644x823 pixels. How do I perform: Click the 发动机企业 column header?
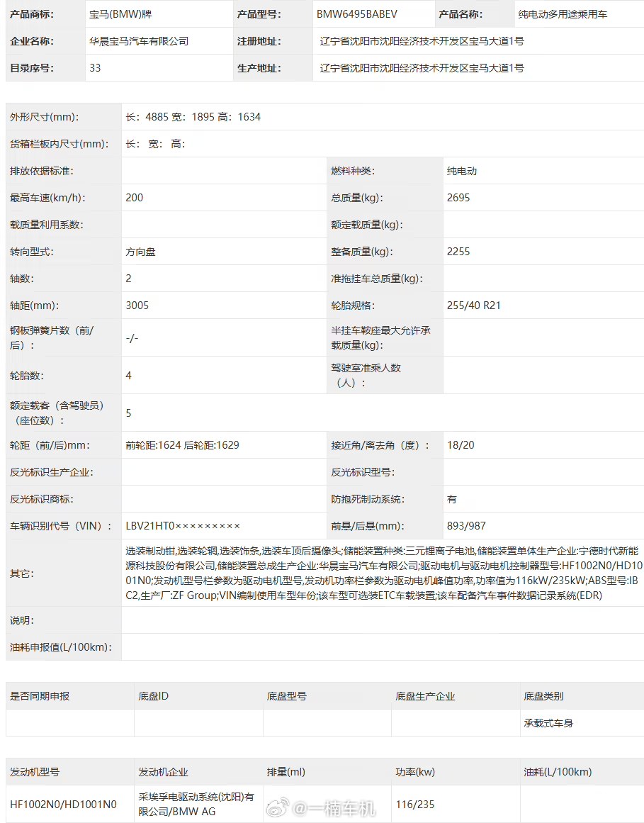pos(163,771)
